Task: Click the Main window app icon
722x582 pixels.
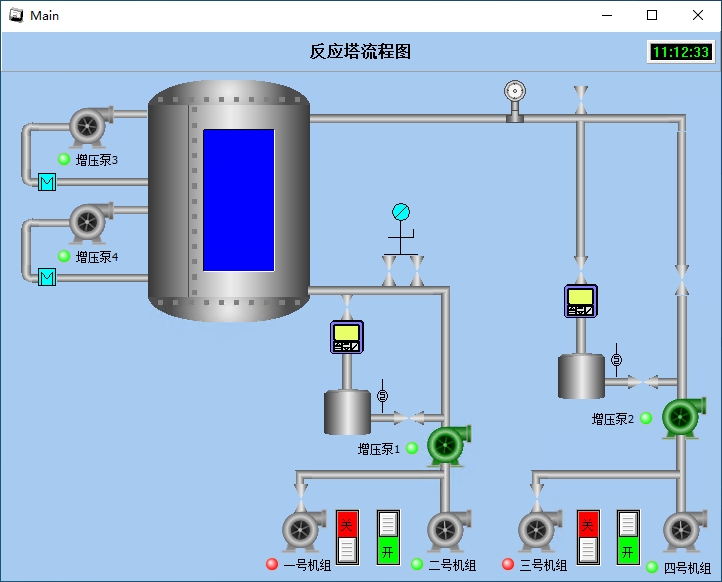Action: (x=16, y=15)
